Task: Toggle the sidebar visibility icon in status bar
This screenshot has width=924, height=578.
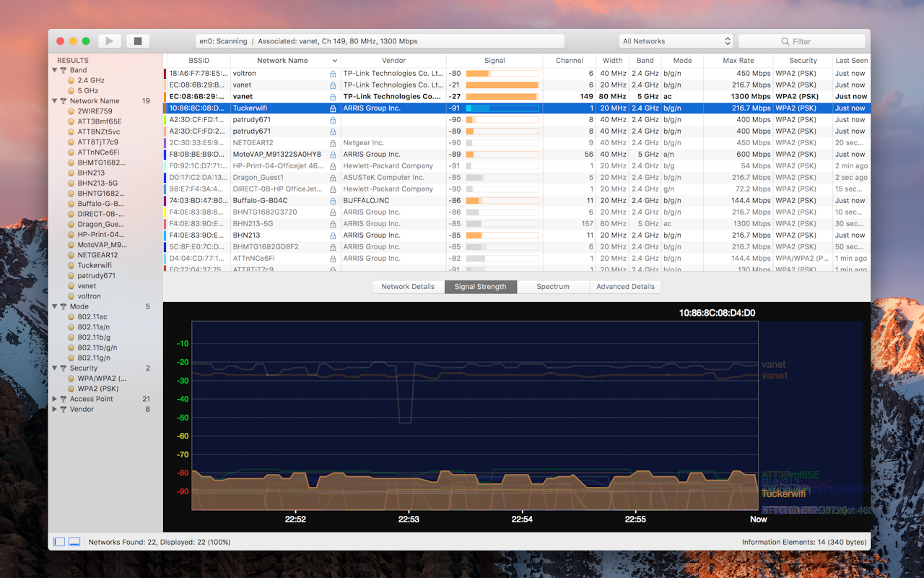Action: (x=58, y=541)
